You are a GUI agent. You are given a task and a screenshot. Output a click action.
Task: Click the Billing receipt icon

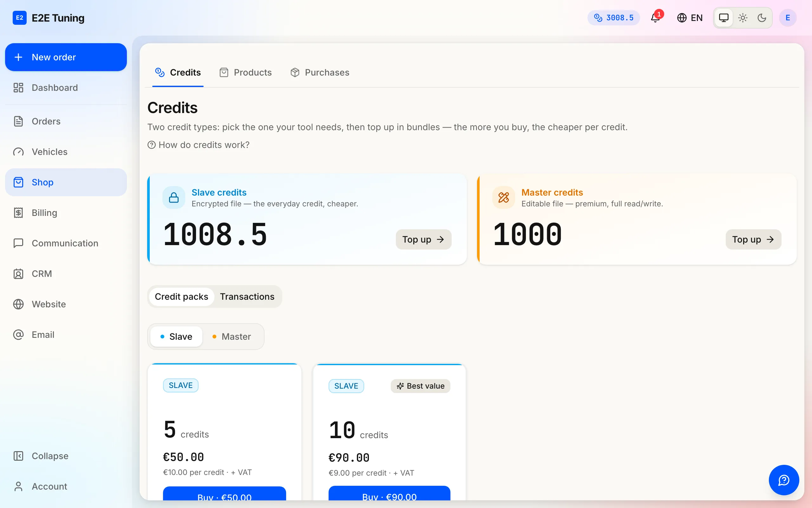tap(18, 213)
